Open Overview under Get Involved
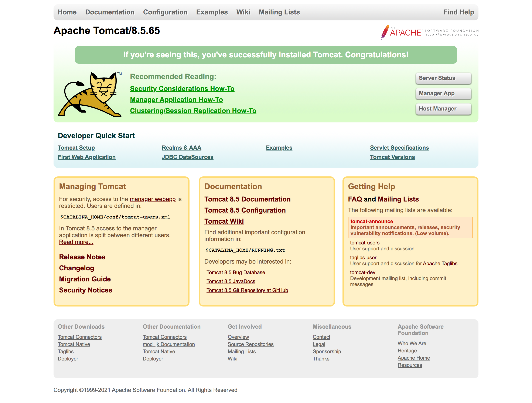The image size is (532, 403). coord(238,337)
